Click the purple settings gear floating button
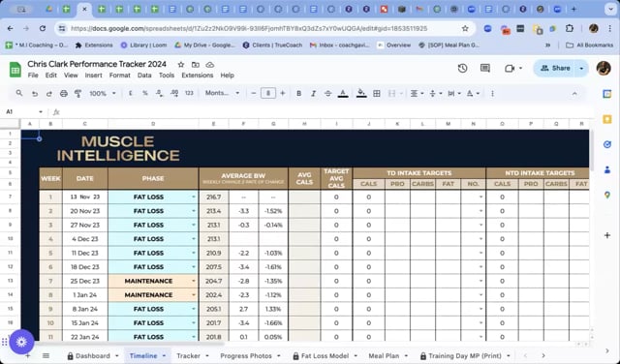This screenshot has height=364, width=620. click(21, 342)
